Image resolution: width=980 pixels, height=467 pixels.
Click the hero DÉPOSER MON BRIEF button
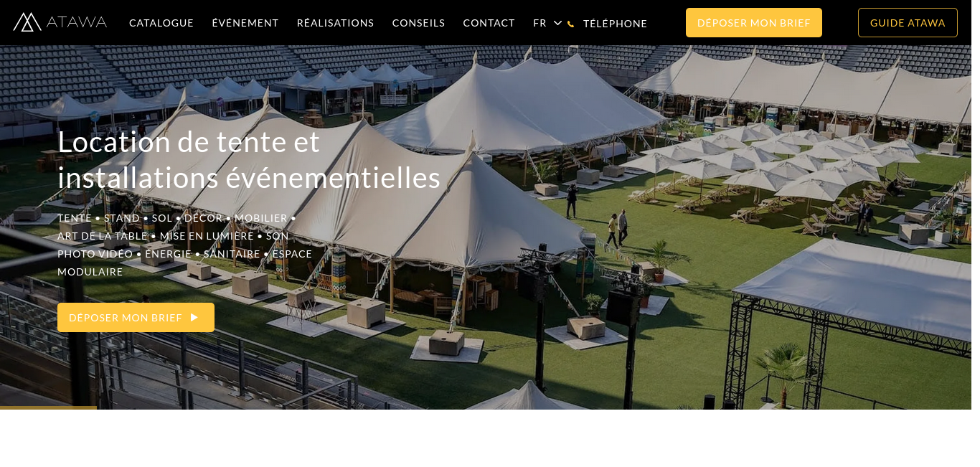tap(136, 317)
